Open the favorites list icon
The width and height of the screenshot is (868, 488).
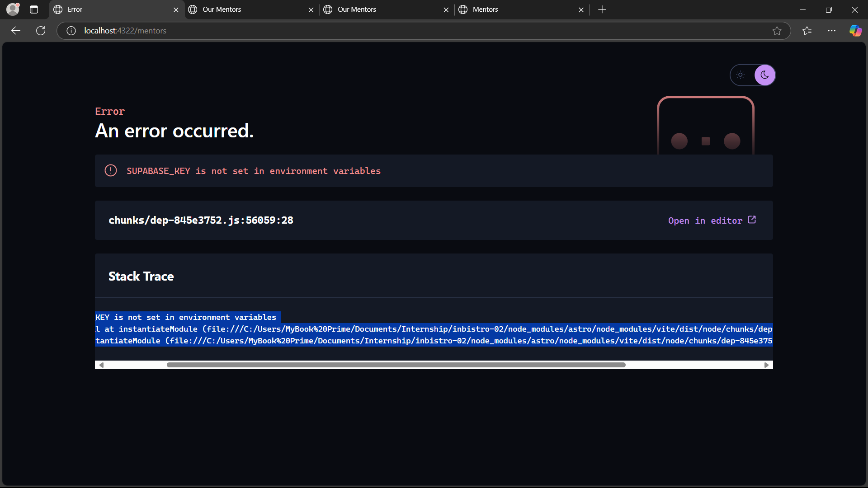(x=807, y=31)
